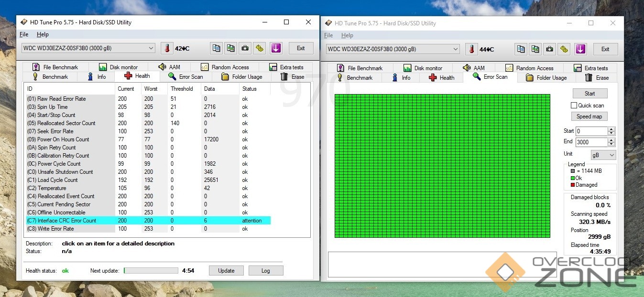Open the Help menu in the right window

coord(347,35)
